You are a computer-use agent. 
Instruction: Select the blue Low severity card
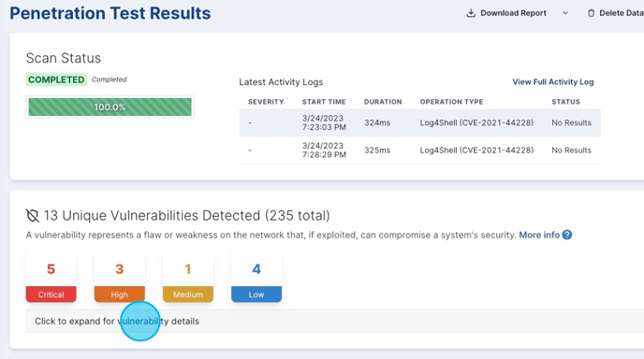coord(256,278)
